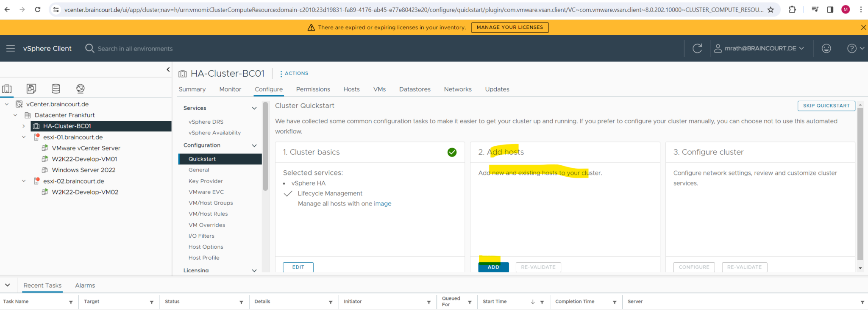Image resolution: width=868 pixels, height=311 pixels.
Task: Switch to the Monitor tab
Action: 230,89
